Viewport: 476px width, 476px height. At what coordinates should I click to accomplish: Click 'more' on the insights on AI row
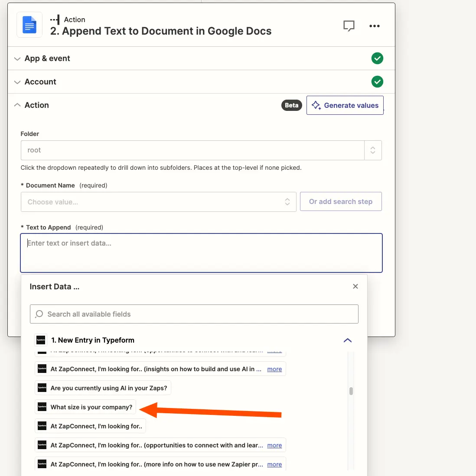(274, 369)
